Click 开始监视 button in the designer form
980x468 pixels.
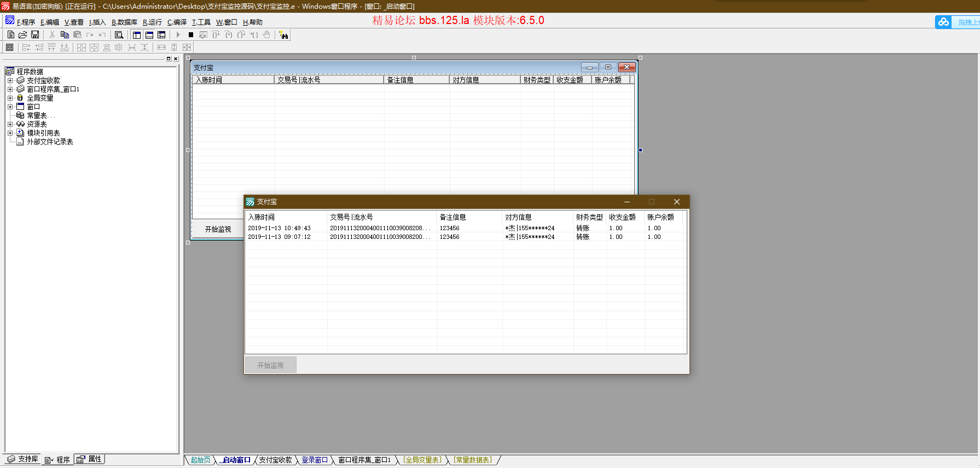click(218, 229)
